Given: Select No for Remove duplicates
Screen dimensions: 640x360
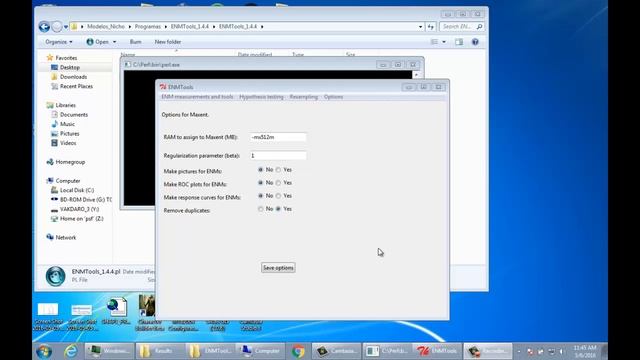Looking at the screenshot, I should coord(260,209).
